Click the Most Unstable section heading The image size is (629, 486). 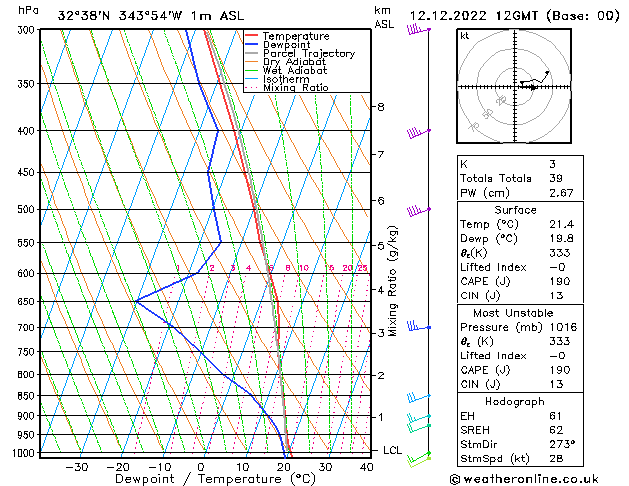tap(513, 313)
